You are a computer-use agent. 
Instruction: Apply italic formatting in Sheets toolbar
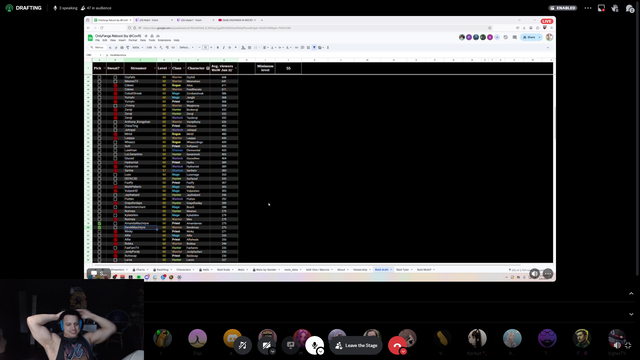224,47
